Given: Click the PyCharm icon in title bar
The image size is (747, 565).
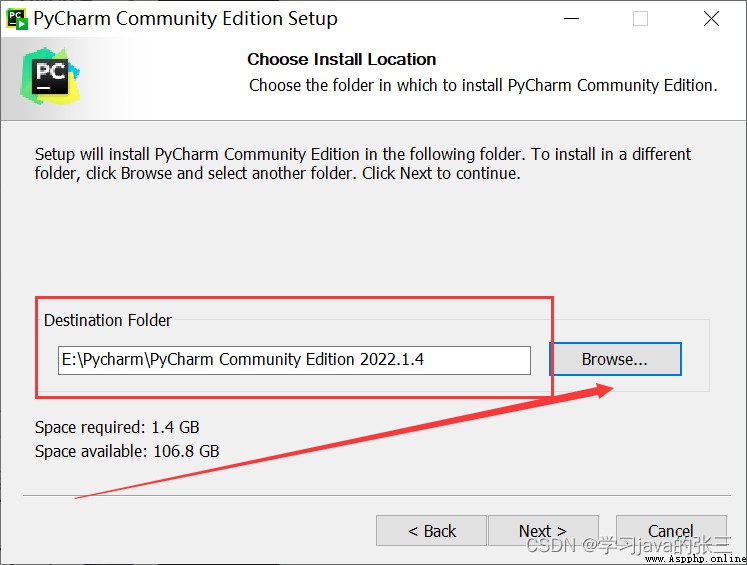Looking at the screenshot, I should click(x=17, y=19).
